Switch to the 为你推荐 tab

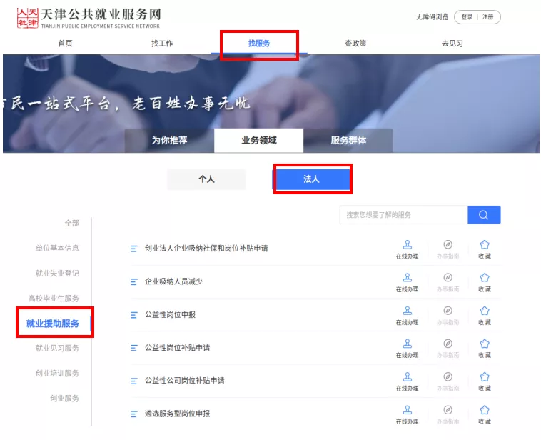pyautogui.click(x=169, y=140)
